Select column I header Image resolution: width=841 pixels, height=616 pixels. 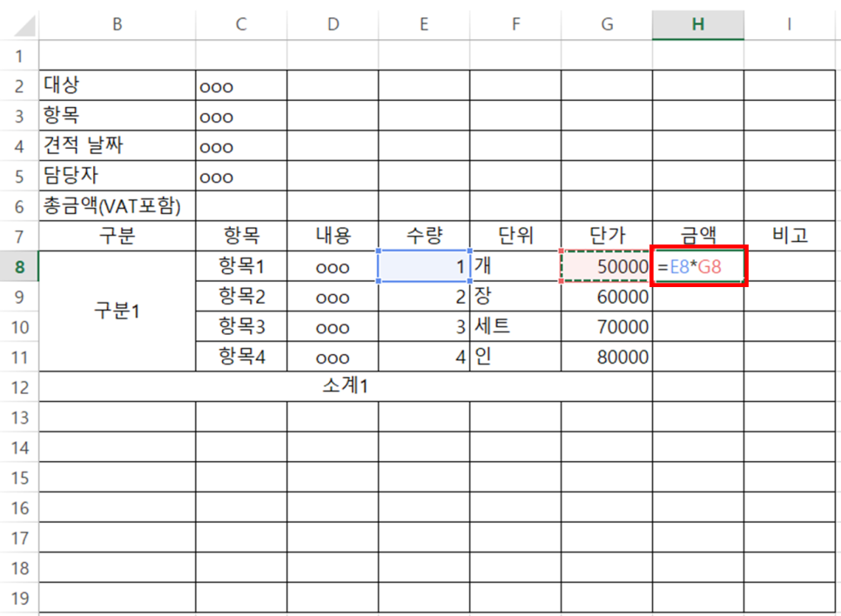click(x=790, y=24)
